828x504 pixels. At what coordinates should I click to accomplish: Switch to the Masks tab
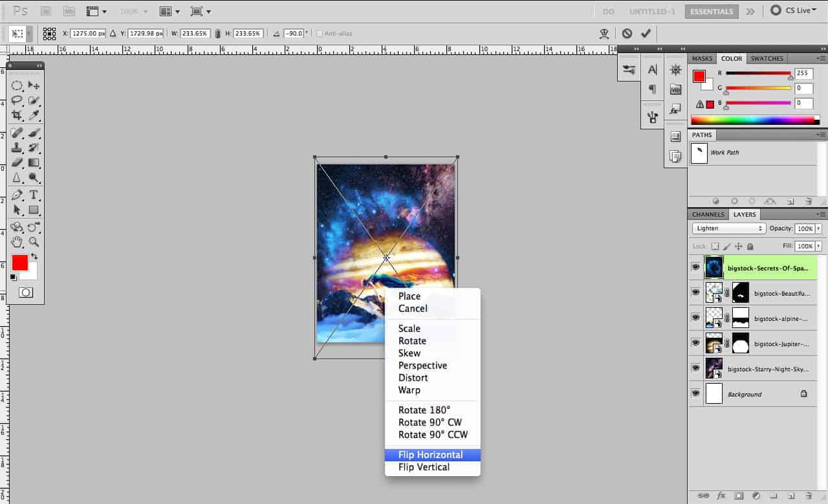[x=703, y=58]
